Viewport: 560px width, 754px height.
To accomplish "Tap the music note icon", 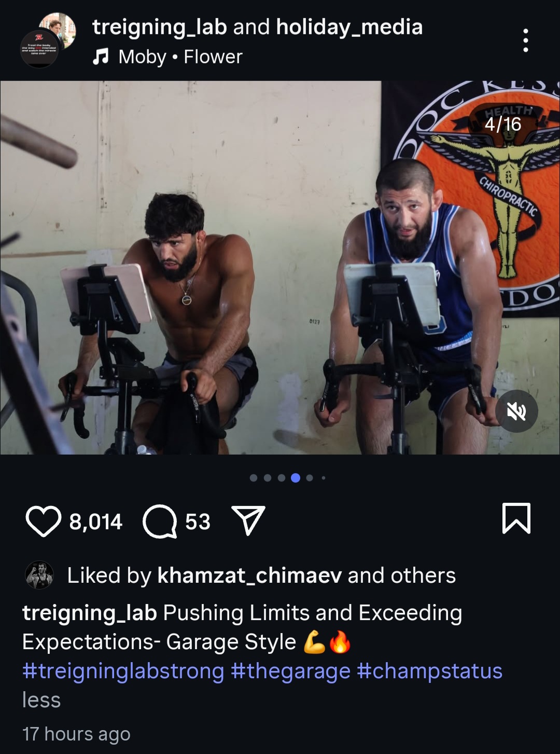I will pyautogui.click(x=101, y=57).
